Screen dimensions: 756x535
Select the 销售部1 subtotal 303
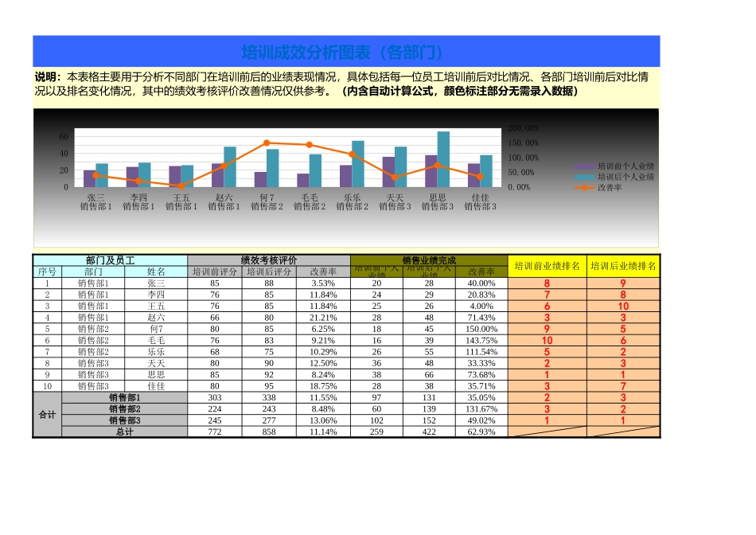[215, 398]
